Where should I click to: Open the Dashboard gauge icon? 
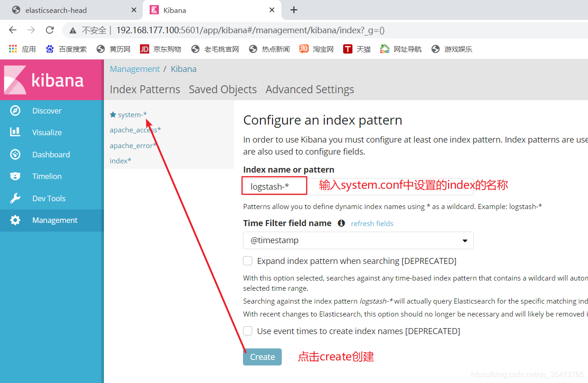[x=15, y=155]
